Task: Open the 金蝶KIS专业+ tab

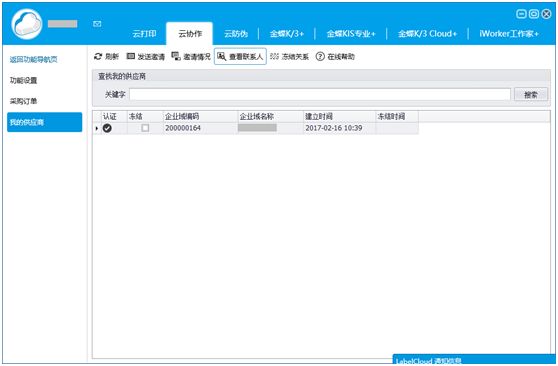Action: point(351,34)
